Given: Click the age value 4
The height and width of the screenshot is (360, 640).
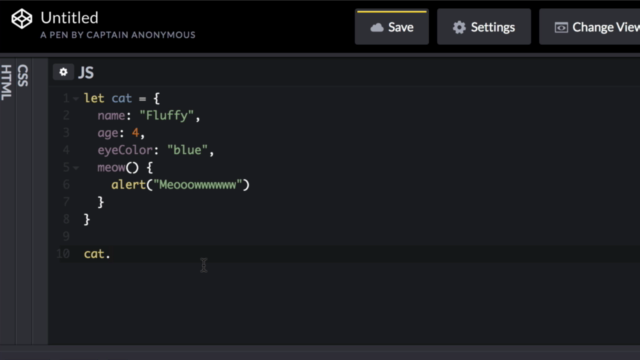Looking at the screenshot, I should coord(135,133).
